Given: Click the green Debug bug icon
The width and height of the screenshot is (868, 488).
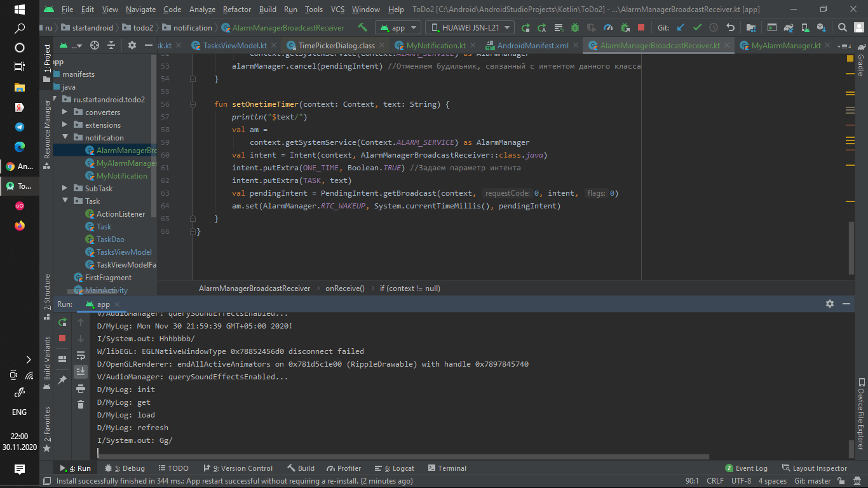Looking at the screenshot, I should pyautogui.click(x=574, y=27).
